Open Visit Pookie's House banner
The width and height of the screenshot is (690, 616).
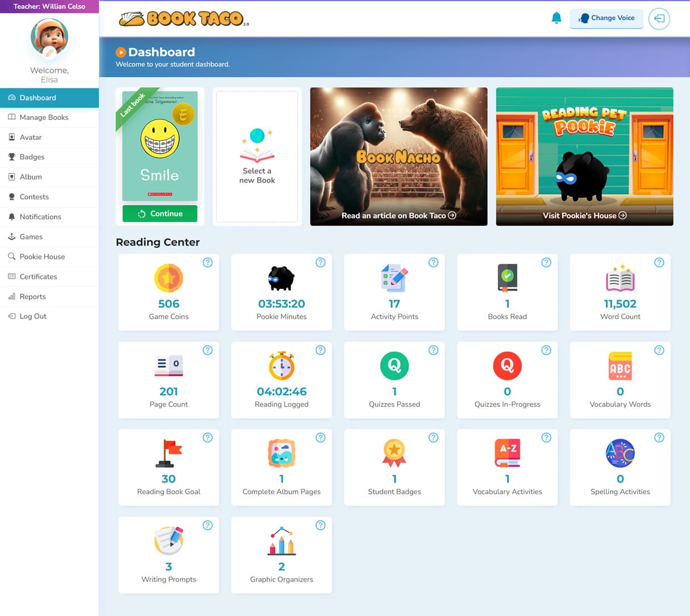coord(584,216)
